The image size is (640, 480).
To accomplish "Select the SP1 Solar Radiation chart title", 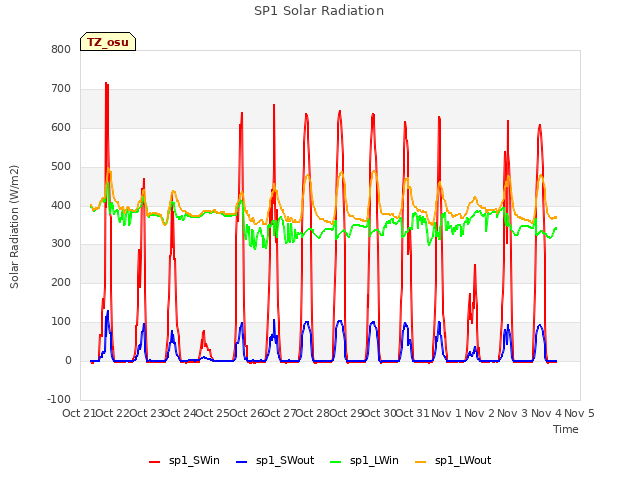I will coord(319,11).
